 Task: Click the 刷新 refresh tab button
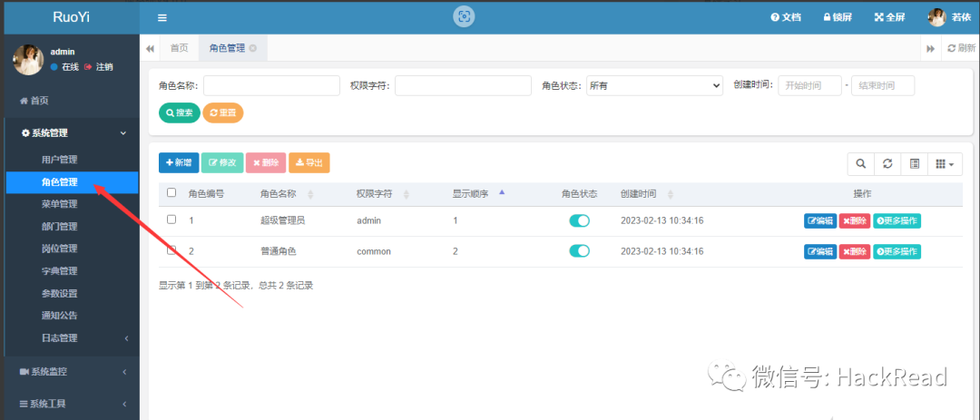[x=961, y=48]
